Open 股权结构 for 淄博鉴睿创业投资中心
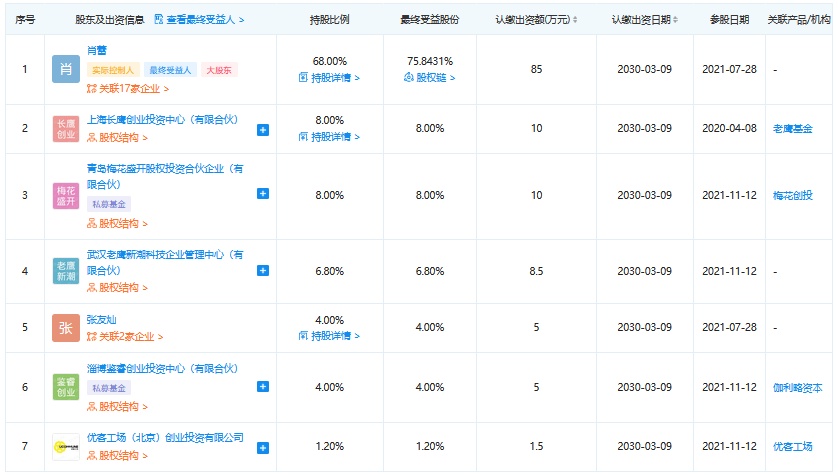Viewport: 838px width, 475px height. (117, 407)
